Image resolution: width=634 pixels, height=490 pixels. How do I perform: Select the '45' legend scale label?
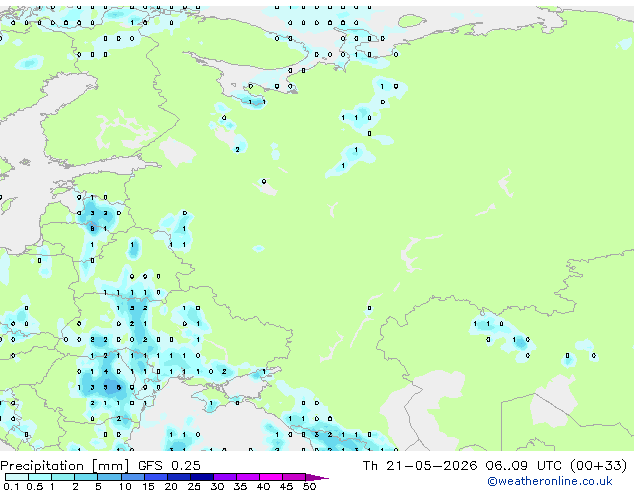(287, 486)
